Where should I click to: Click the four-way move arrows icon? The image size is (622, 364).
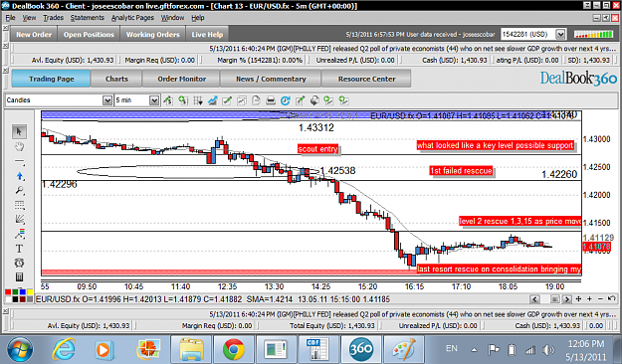point(578,299)
